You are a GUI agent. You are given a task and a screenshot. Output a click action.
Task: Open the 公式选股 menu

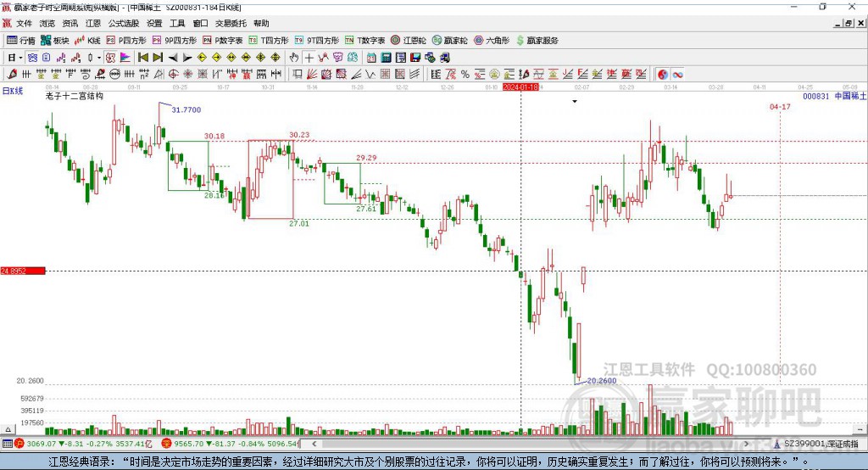124,23
